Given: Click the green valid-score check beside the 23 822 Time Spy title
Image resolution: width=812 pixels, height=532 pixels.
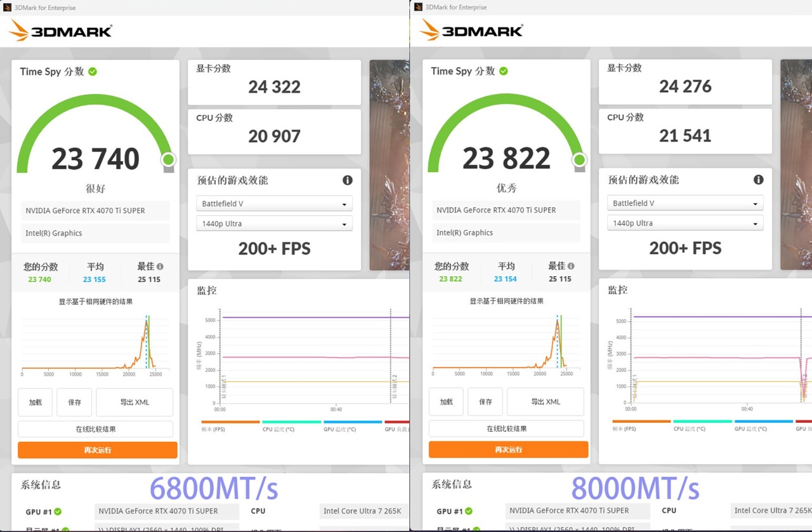Looking at the screenshot, I should pos(504,71).
